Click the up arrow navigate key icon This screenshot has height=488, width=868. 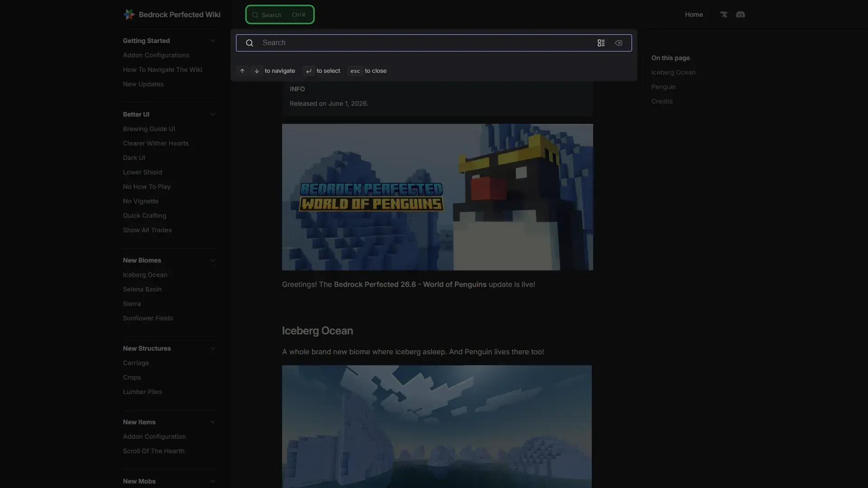[x=242, y=71]
